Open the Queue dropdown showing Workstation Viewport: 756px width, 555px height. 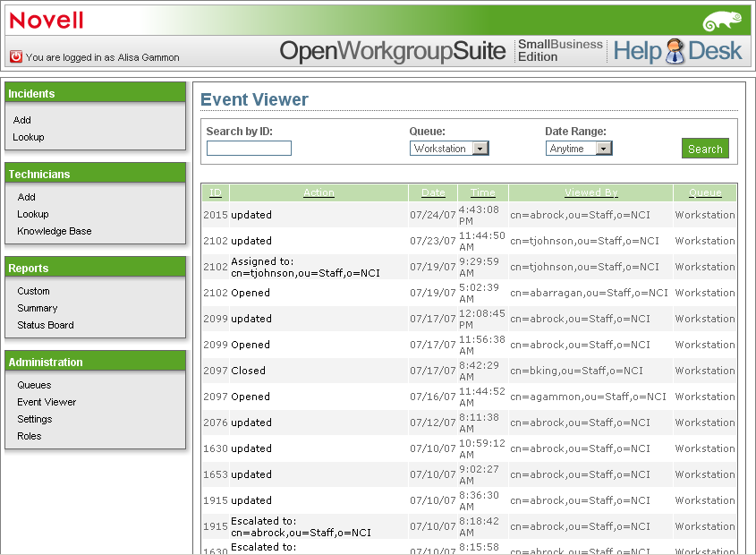coord(449,149)
